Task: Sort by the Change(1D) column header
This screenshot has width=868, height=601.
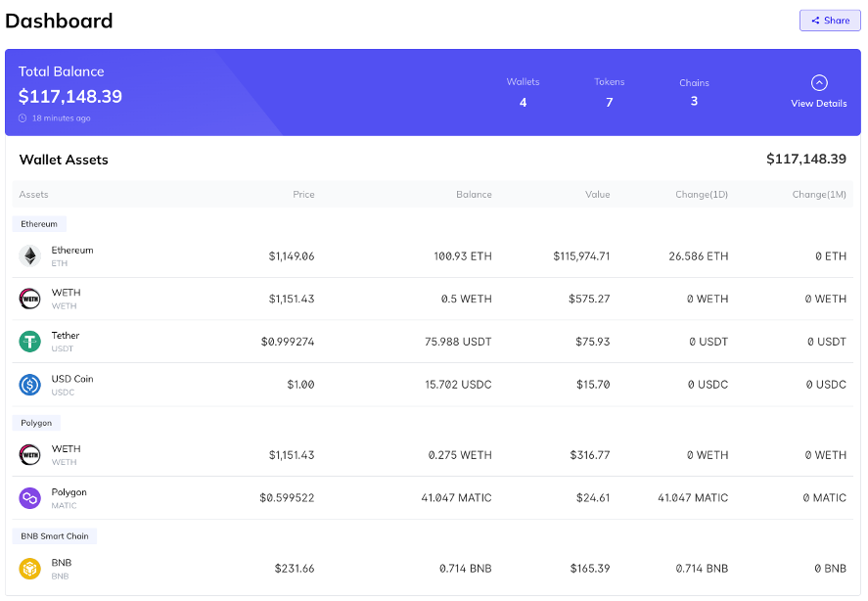Action: pos(702,195)
